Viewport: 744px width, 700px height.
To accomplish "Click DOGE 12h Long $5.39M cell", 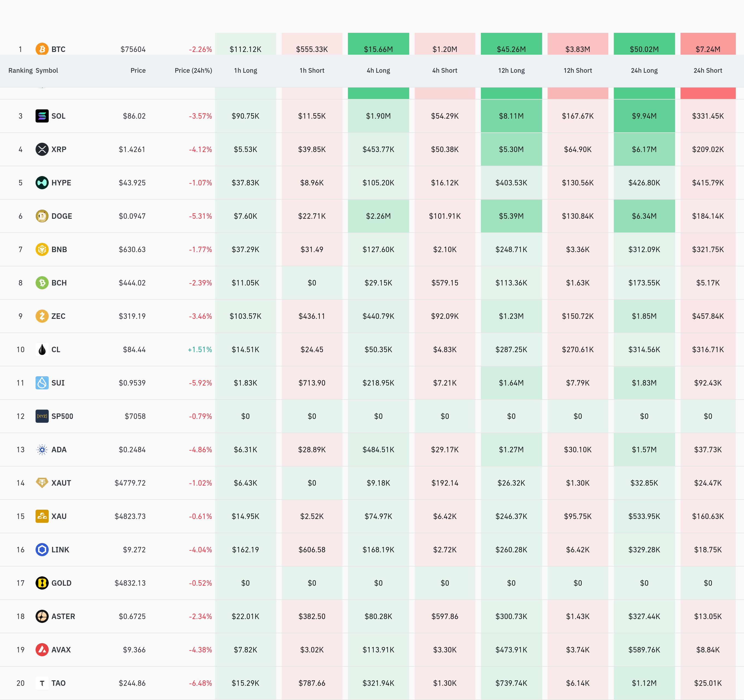I will (511, 216).
